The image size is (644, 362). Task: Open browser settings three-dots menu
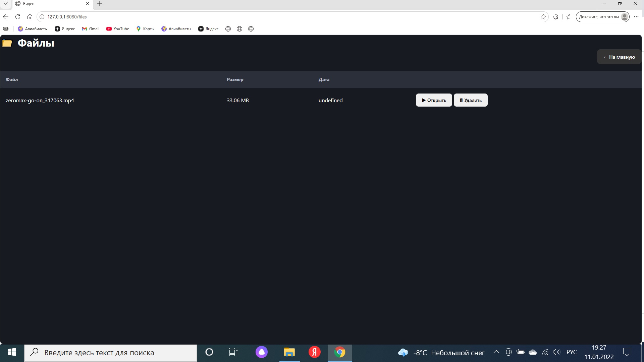point(636,17)
